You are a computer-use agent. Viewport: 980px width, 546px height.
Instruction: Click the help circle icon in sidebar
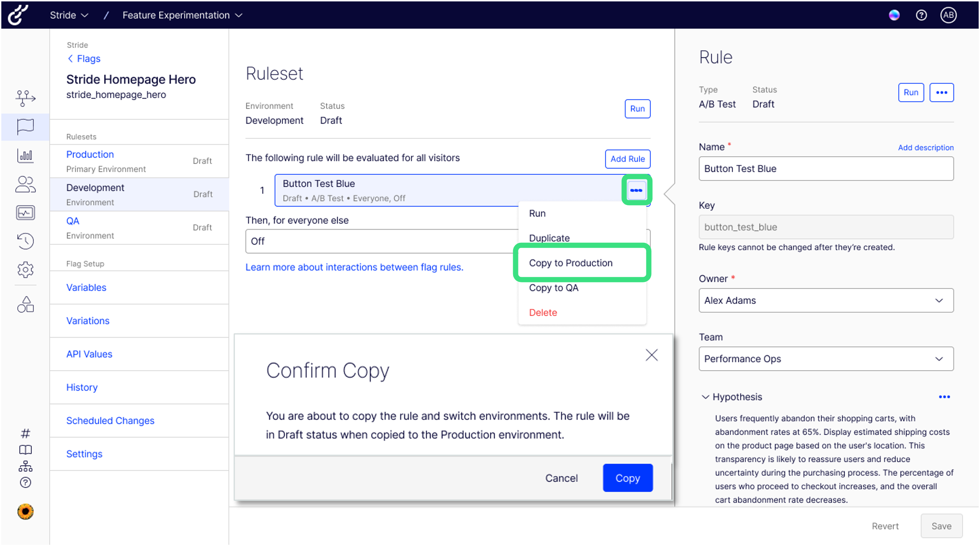tap(25, 483)
